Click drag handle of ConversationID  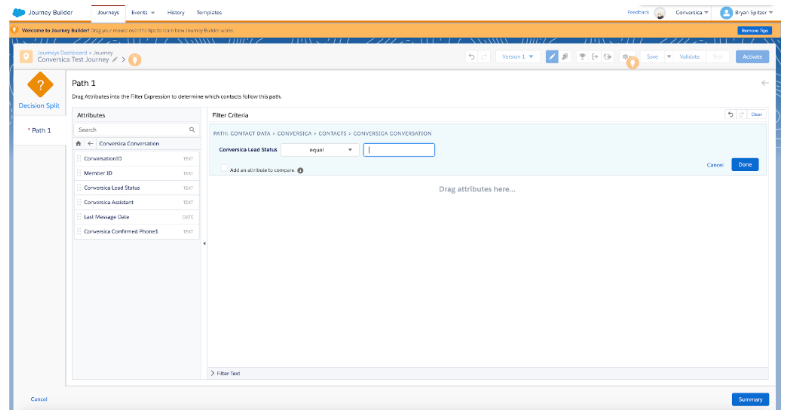(x=79, y=159)
